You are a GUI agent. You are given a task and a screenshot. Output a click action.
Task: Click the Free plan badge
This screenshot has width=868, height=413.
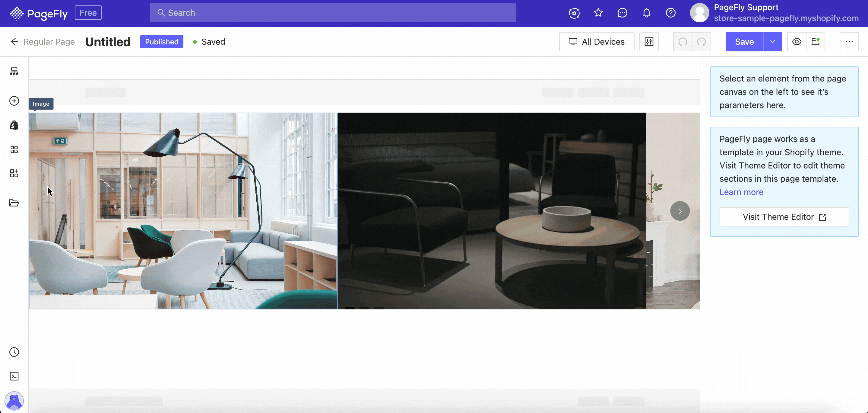(88, 13)
